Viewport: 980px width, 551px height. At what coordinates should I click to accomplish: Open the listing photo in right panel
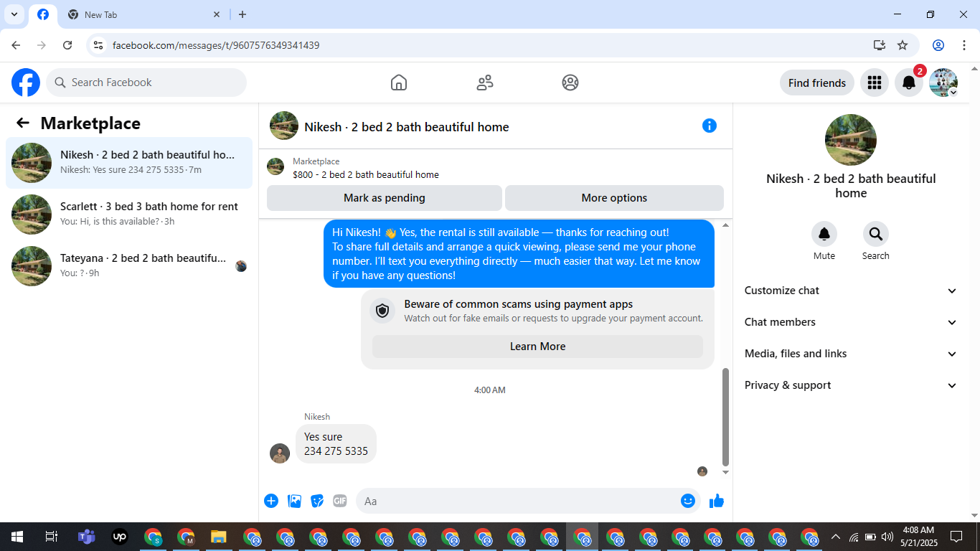[851, 140]
